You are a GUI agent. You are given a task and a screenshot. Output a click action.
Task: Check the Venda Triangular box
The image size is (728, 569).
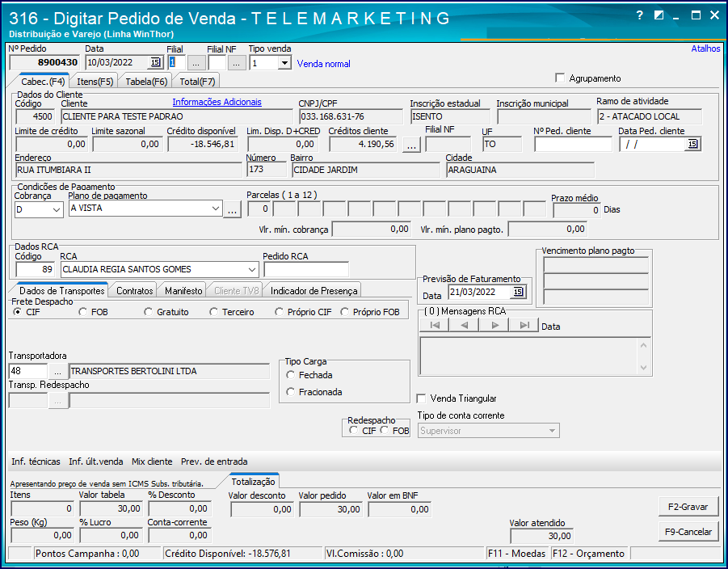[x=421, y=398]
